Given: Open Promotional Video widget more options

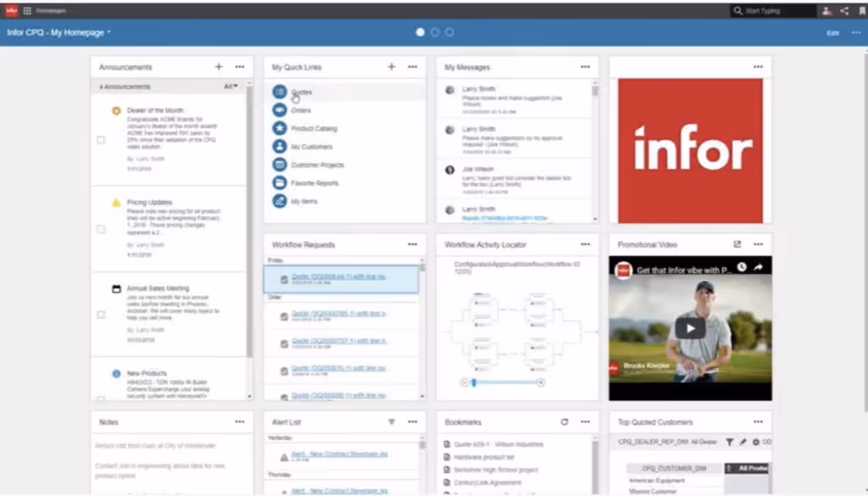Looking at the screenshot, I should coord(758,244).
